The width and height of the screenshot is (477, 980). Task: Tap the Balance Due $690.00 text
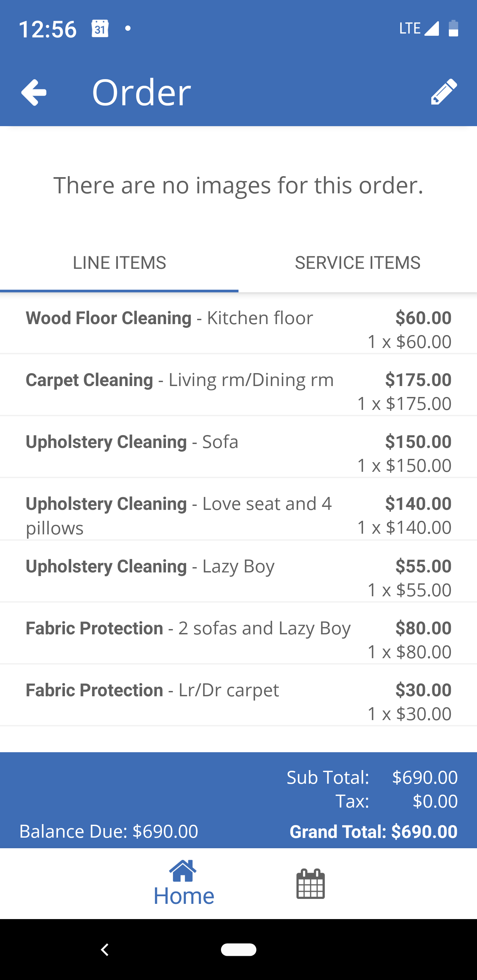(x=109, y=831)
